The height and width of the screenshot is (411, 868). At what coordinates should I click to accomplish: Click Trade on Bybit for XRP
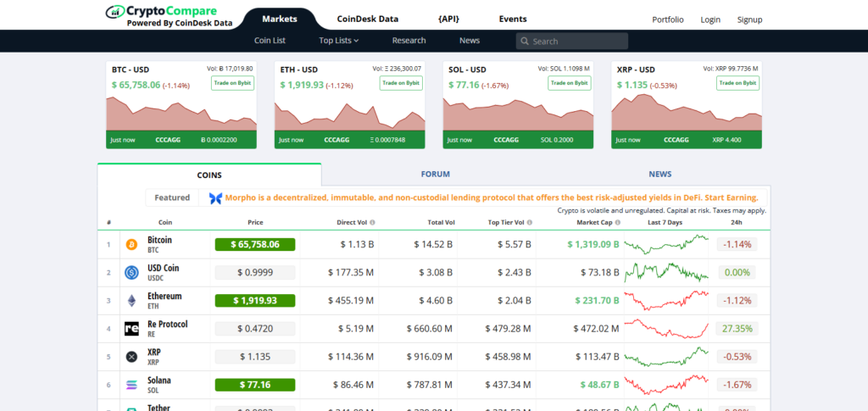[738, 83]
